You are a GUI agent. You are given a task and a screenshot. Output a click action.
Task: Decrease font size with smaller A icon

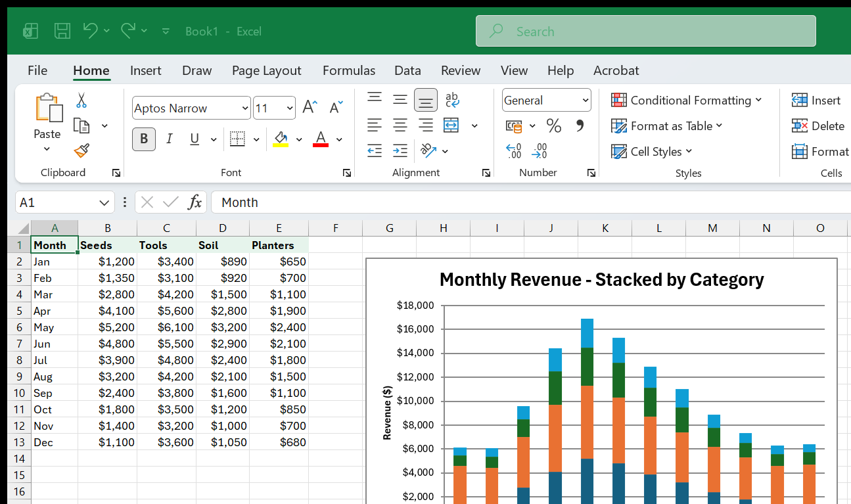click(336, 108)
